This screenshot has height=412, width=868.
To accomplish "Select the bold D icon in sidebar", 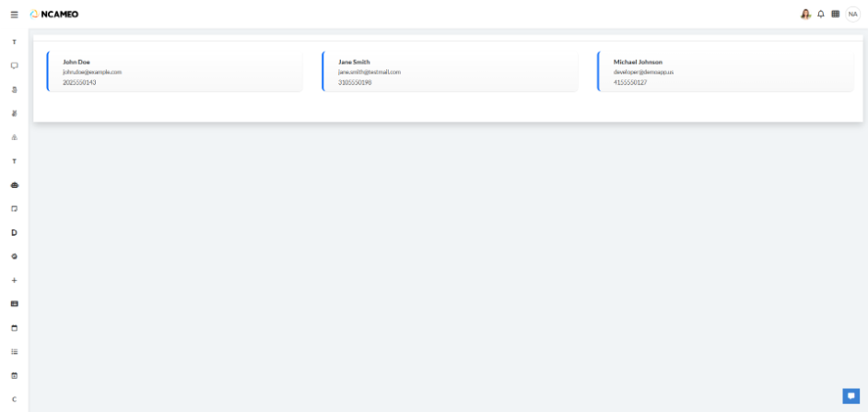I will [x=14, y=232].
